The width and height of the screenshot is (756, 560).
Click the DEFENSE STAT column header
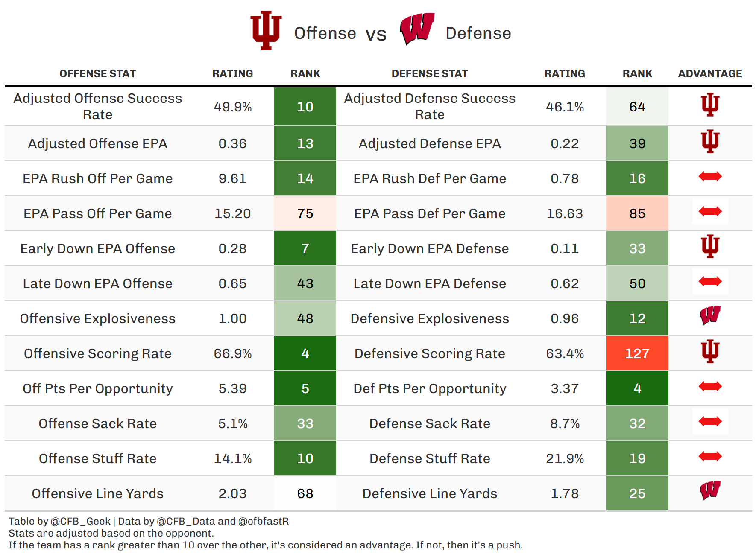point(430,74)
